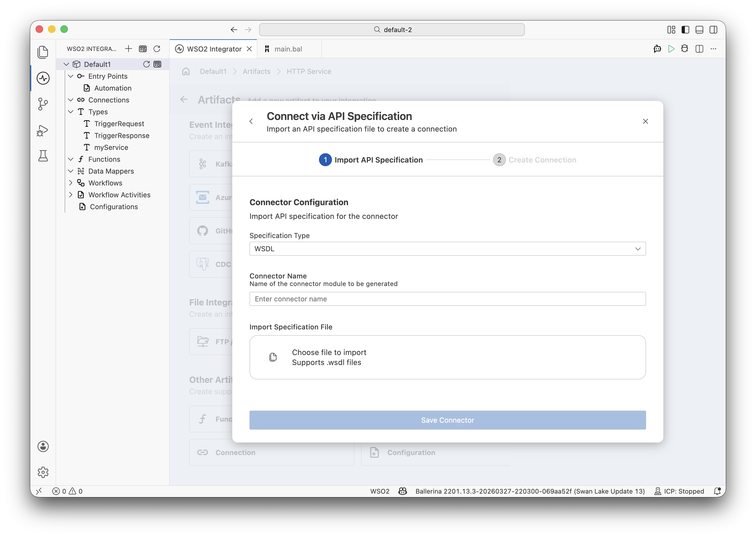Click the Connector Name input field
This screenshot has width=756, height=537.
(448, 299)
